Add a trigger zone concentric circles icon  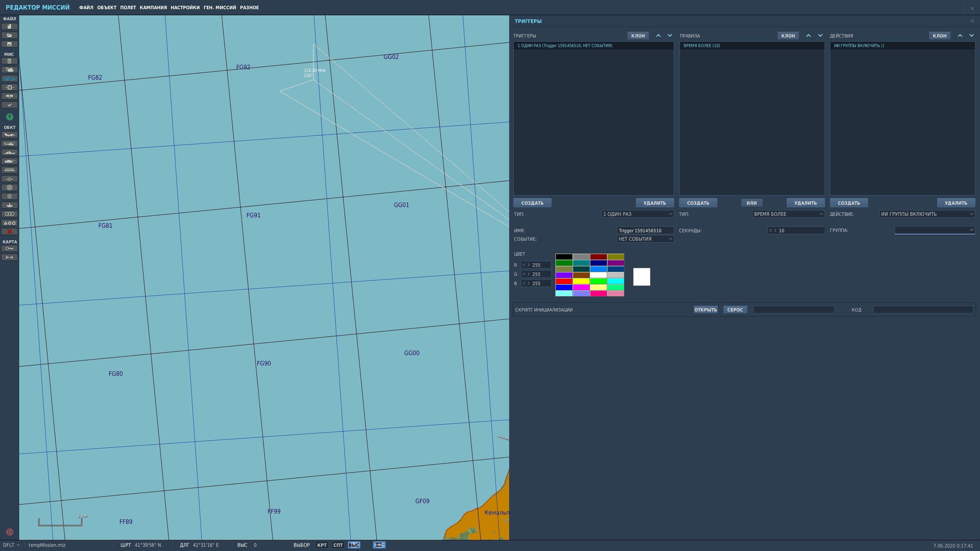tap(10, 187)
